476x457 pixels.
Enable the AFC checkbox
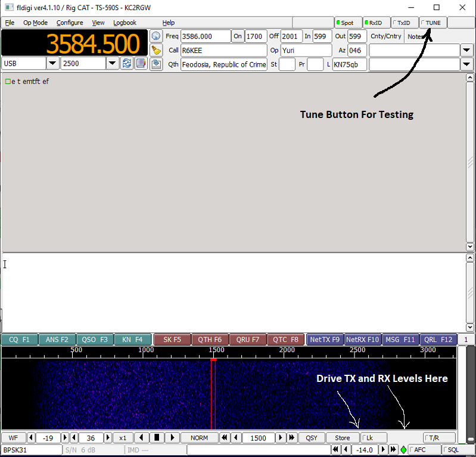click(425, 449)
